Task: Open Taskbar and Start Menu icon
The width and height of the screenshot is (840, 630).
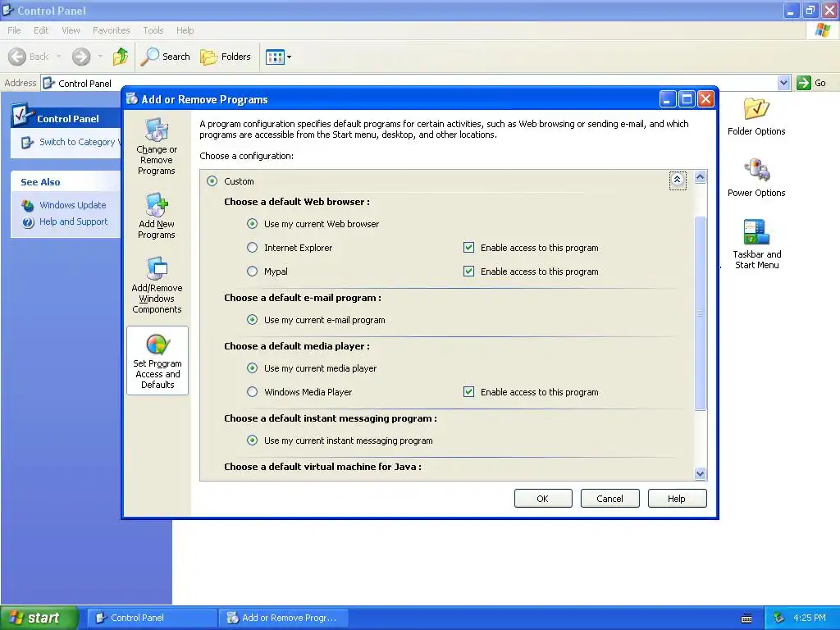Action: click(756, 244)
